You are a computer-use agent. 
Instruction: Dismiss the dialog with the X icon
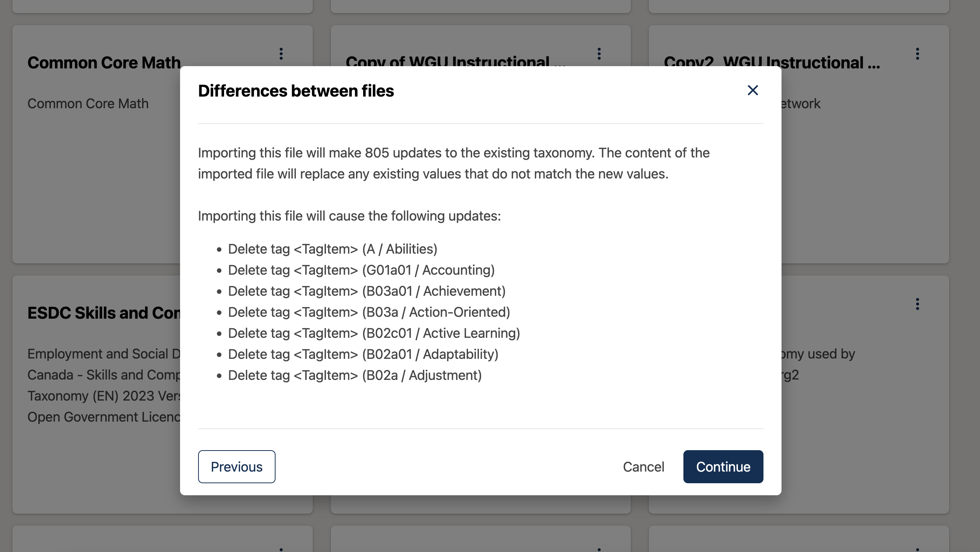753,91
